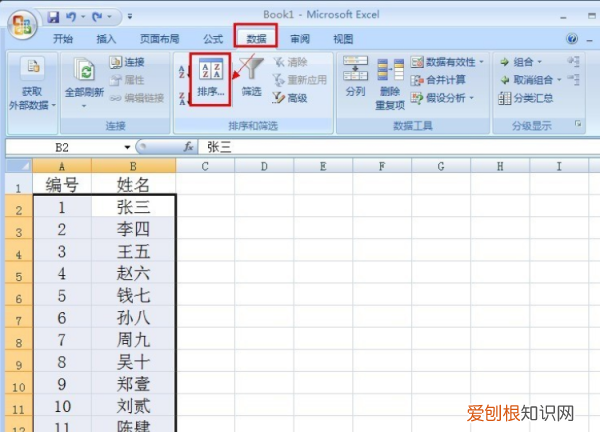
Task: Click cell containing 编号
Action: pyautogui.click(x=62, y=184)
